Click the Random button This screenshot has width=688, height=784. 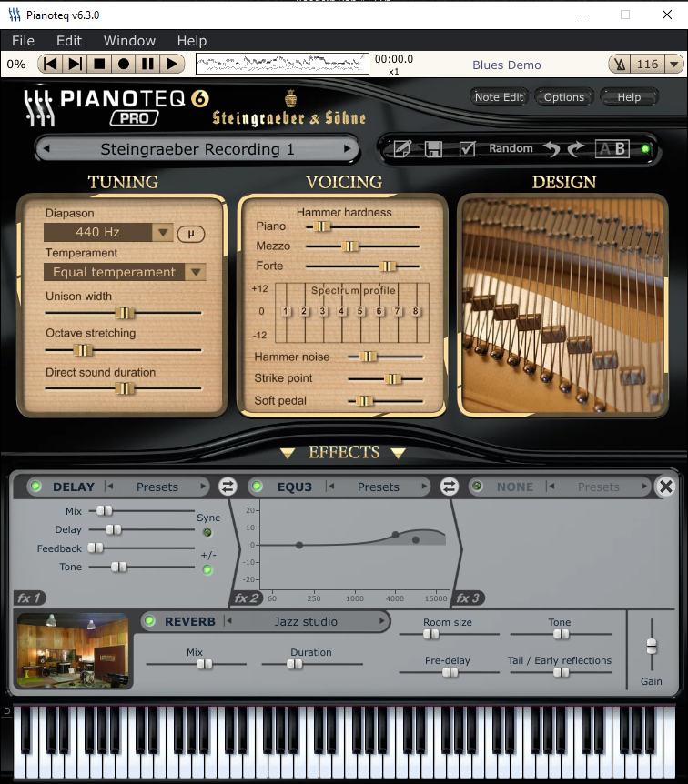[x=511, y=148]
